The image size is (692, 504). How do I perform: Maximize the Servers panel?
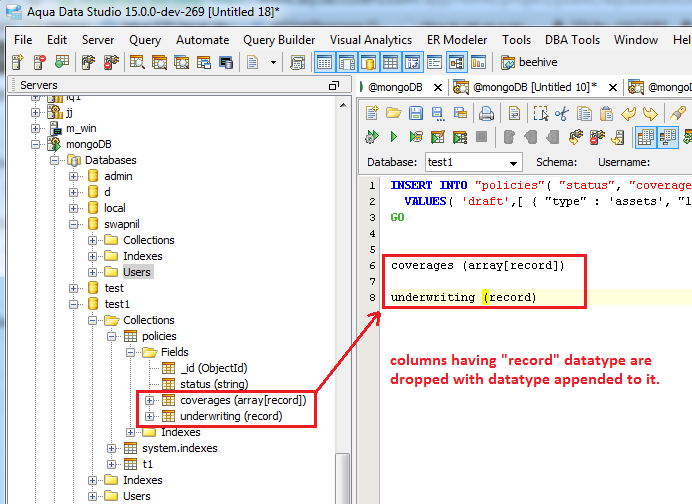(334, 85)
